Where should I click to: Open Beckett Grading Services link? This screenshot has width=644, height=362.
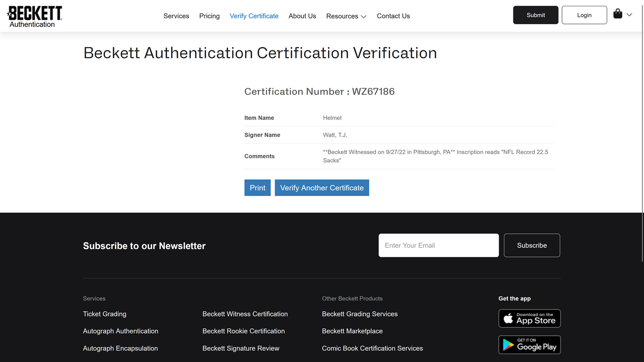coord(360,314)
